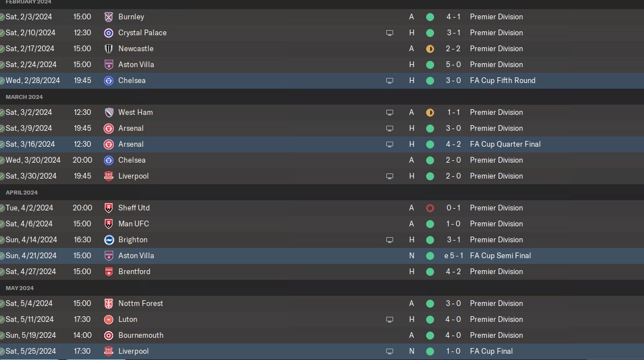Open the Luton team name link
The width and height of the screenshot is (644, 360).
pyautogui.click(x=127, y=320)
